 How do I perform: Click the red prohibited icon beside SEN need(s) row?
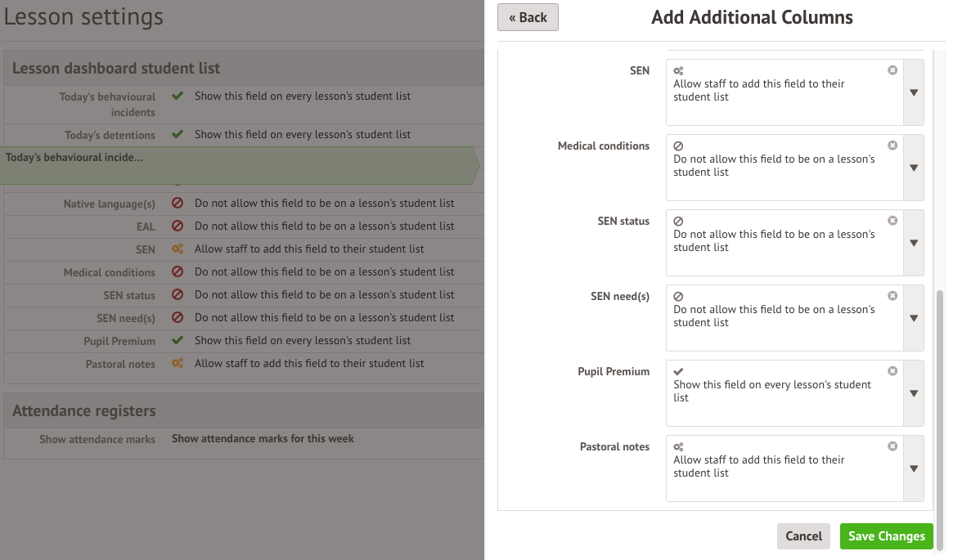[x=178, y=318]
